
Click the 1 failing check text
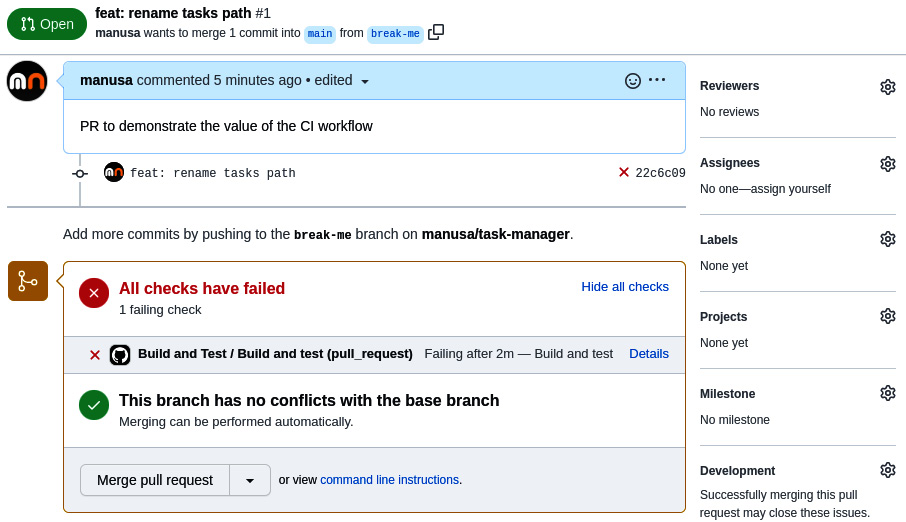[x=160, y=310]
